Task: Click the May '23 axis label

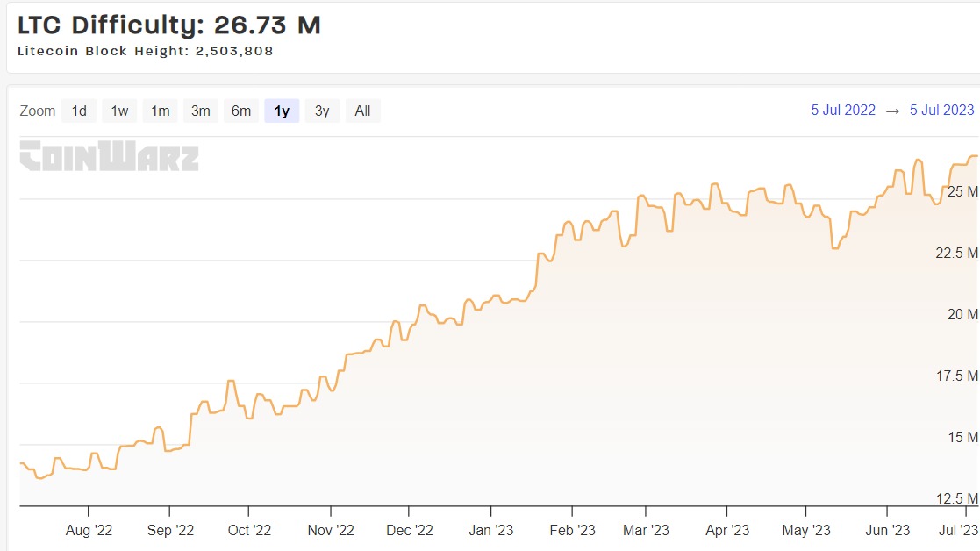Action: (x=806, y=531)
